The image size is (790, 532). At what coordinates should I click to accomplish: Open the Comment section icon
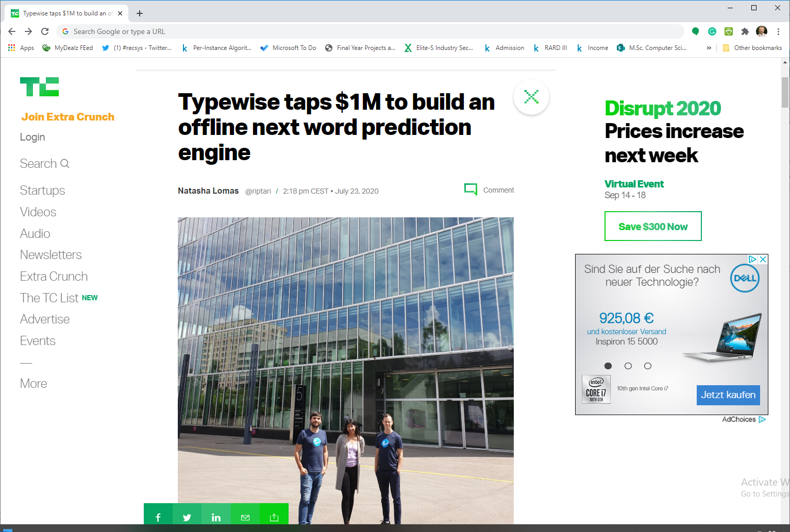(x=470, y=190)
